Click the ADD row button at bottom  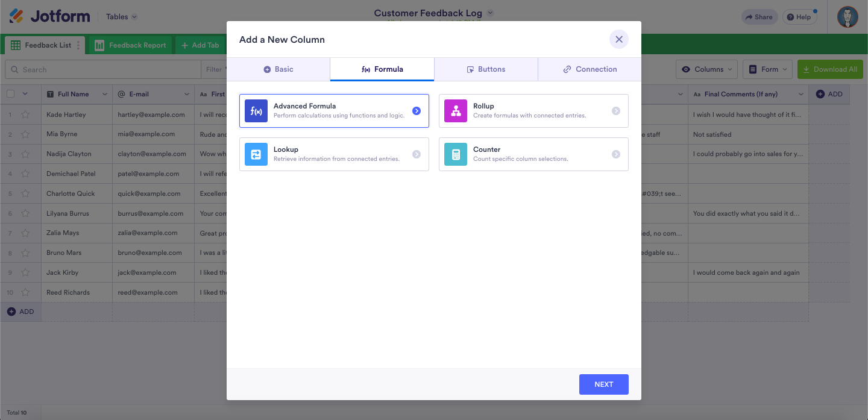(x=20, y=312)
